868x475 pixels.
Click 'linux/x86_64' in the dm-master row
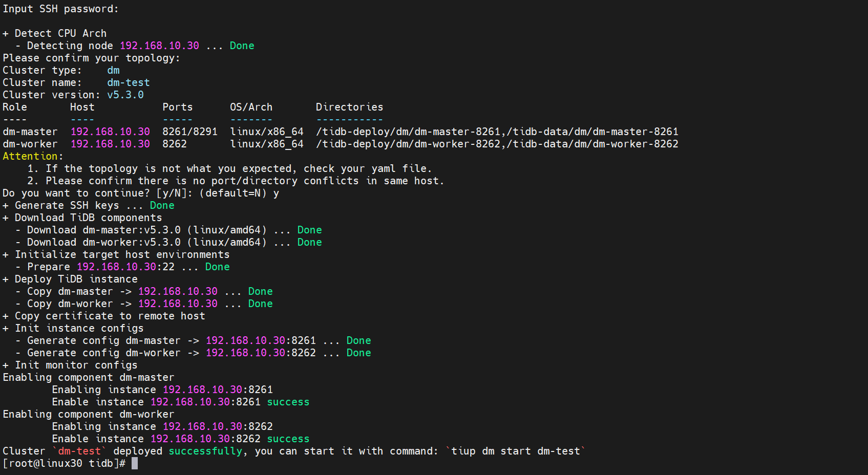pyautogui.click(x=267, y=132)
